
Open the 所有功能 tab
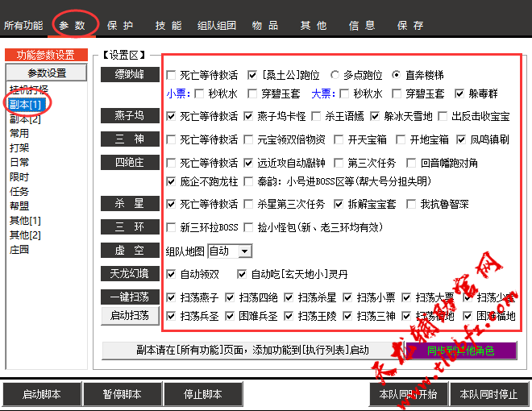(x=23, y=26)
